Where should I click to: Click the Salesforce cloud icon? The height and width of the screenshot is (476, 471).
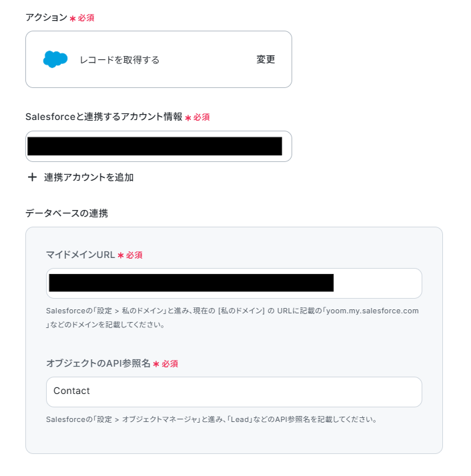click(55, 59)
